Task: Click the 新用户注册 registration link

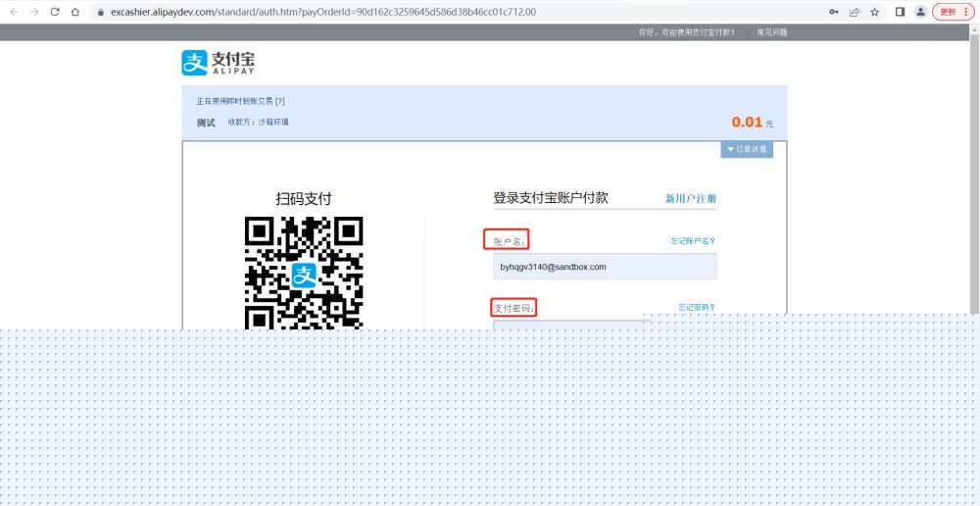Action: click(x=690, y=198)
